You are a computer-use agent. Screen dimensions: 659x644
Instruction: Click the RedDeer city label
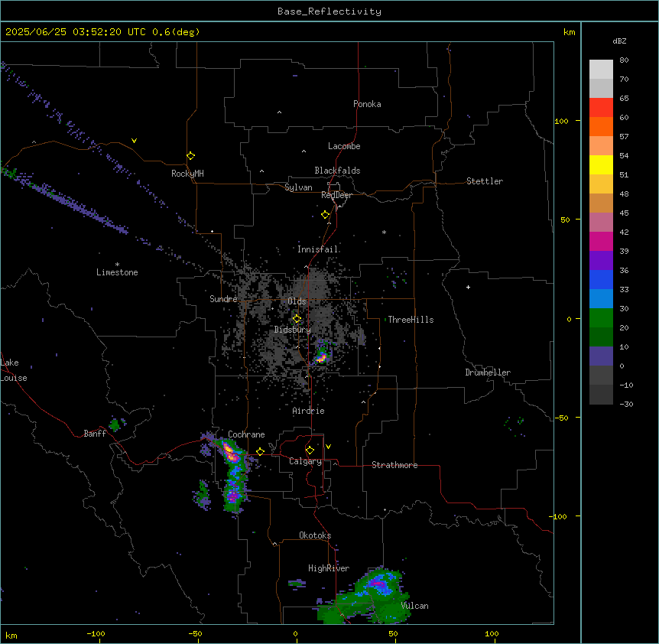point(336,195)
